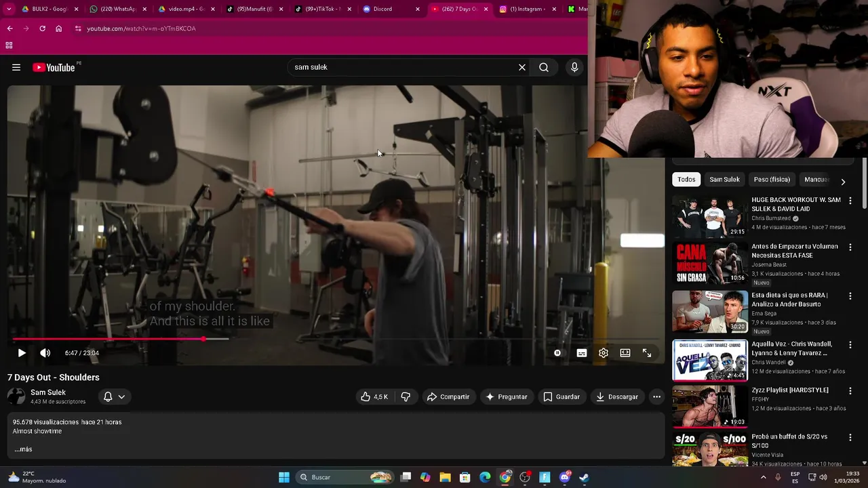The image size is (868, 488).
Task: Like the video with 4,5 K
Action: tap(374, 396)
